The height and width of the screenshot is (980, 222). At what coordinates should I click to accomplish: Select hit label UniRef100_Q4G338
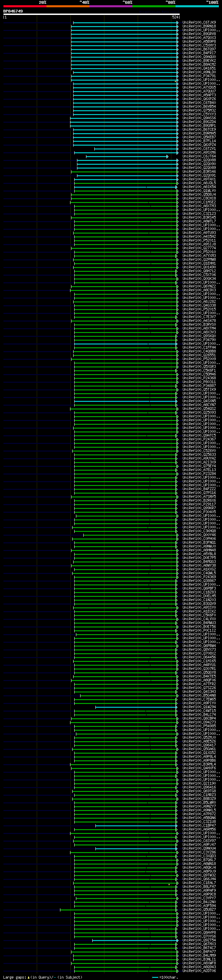tap(199, 305)
